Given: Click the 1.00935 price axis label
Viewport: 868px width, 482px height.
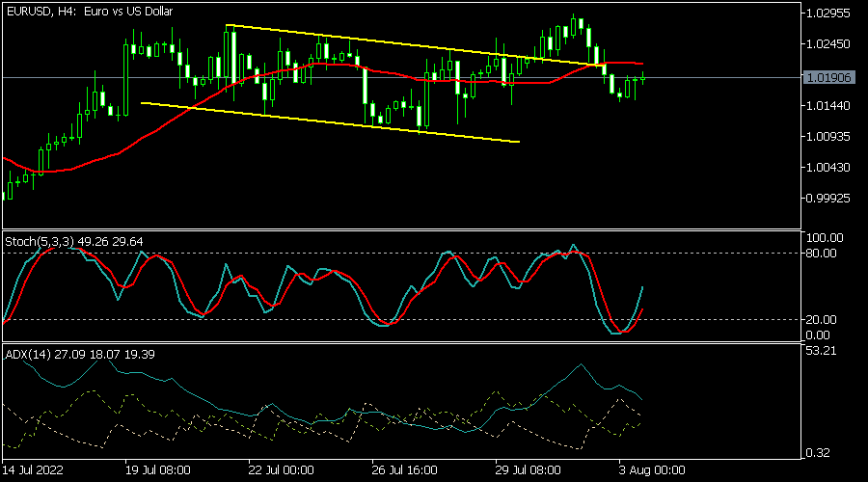Looking at the screenshot, I should coord(828,136).
